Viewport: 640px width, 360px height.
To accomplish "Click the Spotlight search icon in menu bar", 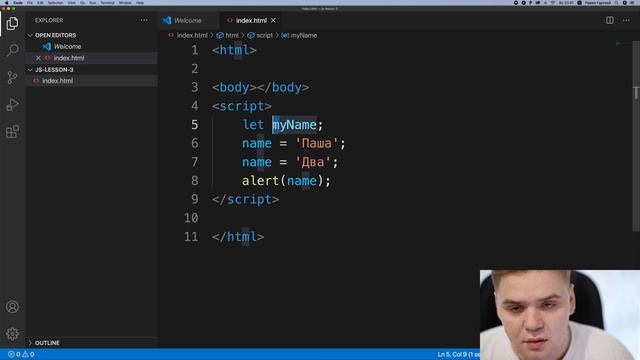I will [617, 3].
